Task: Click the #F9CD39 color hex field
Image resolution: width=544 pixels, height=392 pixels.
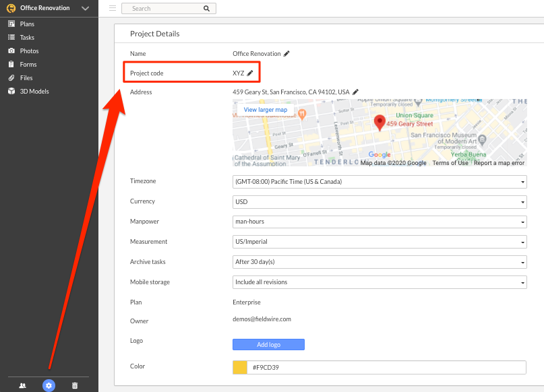Action: pyautogui.click(x=386, y=367)
